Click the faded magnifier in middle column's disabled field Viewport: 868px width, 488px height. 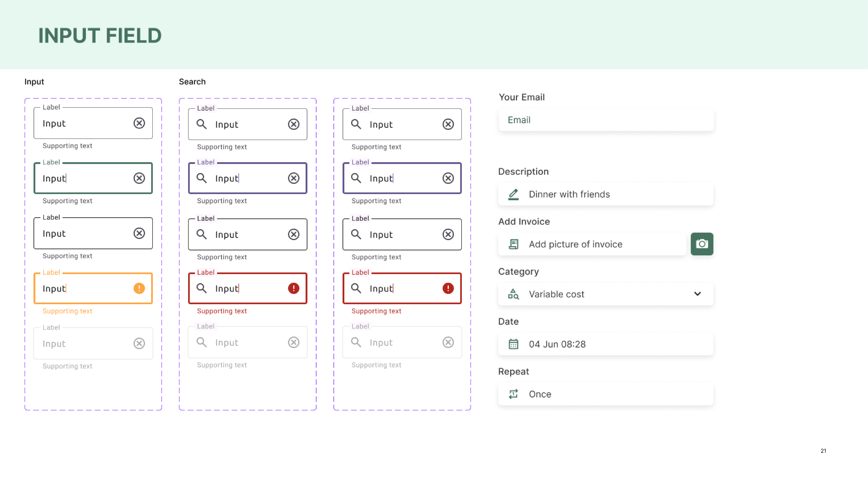[201, 343]
